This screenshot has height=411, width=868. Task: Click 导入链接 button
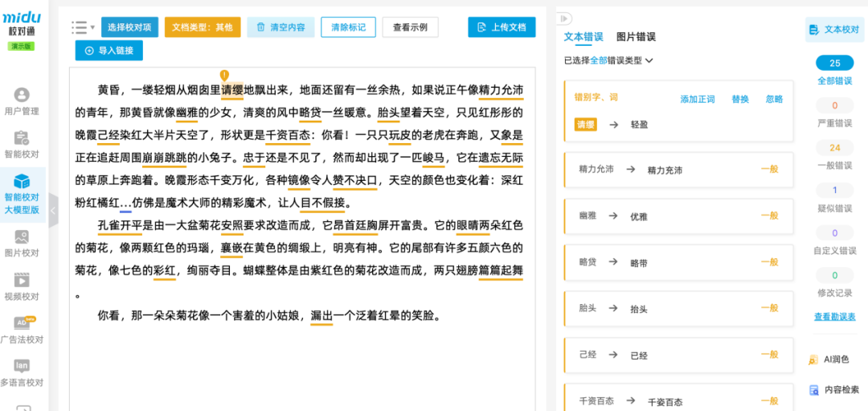(109, 51)
